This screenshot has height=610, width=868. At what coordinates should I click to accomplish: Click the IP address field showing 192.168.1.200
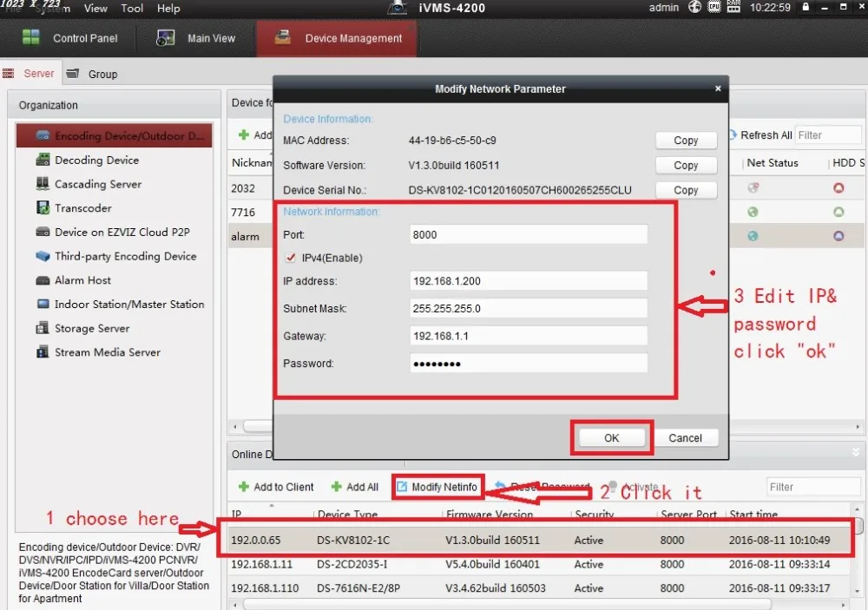pyautogui.click(x=529, y=280)
